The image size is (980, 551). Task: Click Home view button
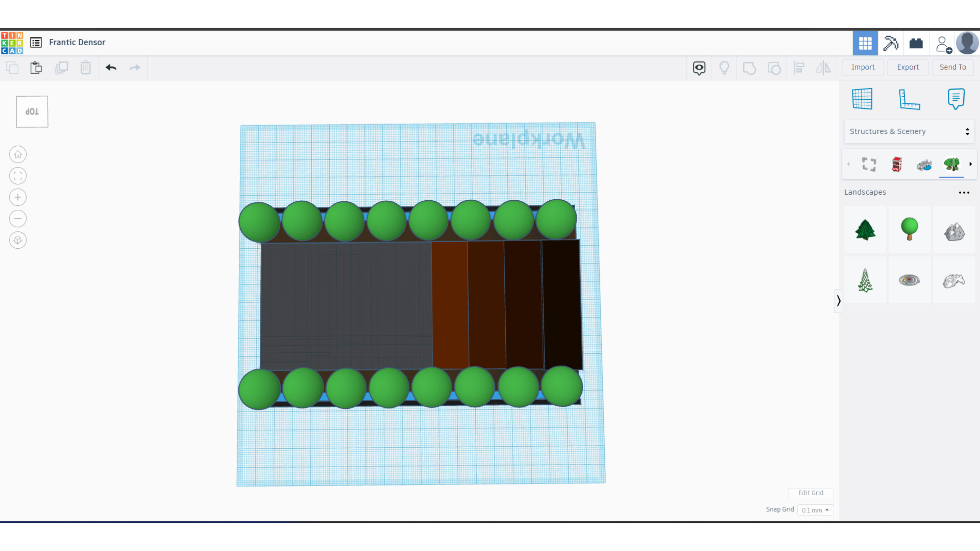[18, 154]
